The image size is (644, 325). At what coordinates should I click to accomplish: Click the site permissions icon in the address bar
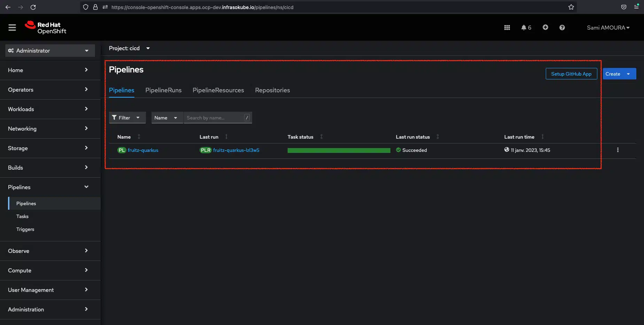point(105,7)
